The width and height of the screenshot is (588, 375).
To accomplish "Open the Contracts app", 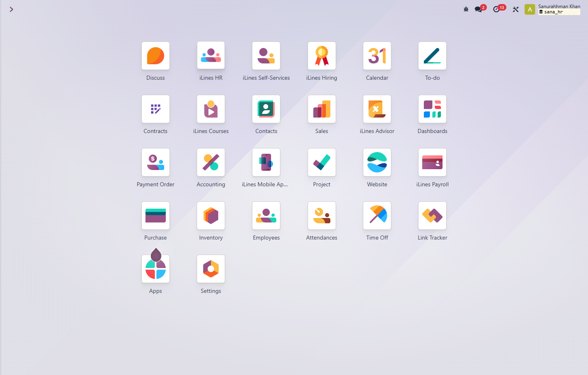I will [156, 109].
